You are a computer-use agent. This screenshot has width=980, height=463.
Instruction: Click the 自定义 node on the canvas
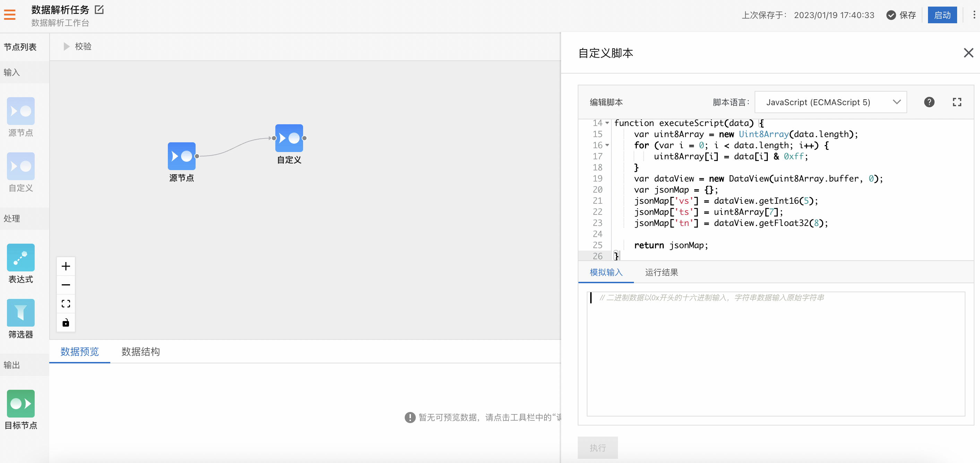coord(289,138)
